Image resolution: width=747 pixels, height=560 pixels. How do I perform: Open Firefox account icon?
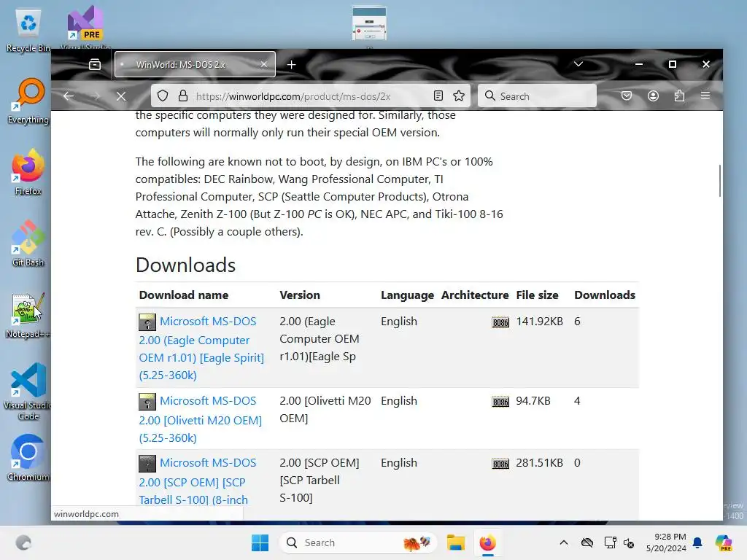coord(653,96)
